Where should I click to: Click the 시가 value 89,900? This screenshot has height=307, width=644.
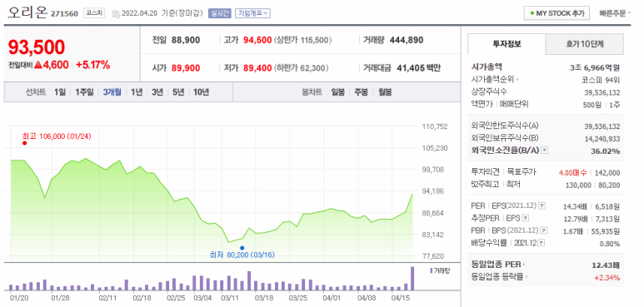[186, 68]
